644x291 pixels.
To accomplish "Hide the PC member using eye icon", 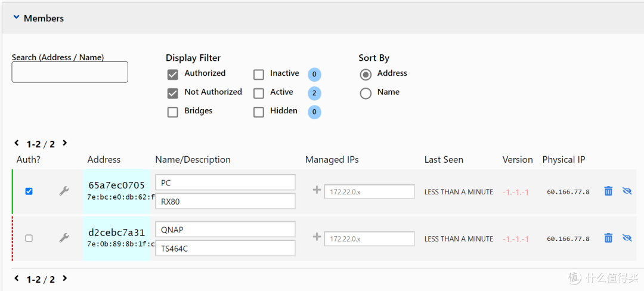I will [x=627, y=191].
